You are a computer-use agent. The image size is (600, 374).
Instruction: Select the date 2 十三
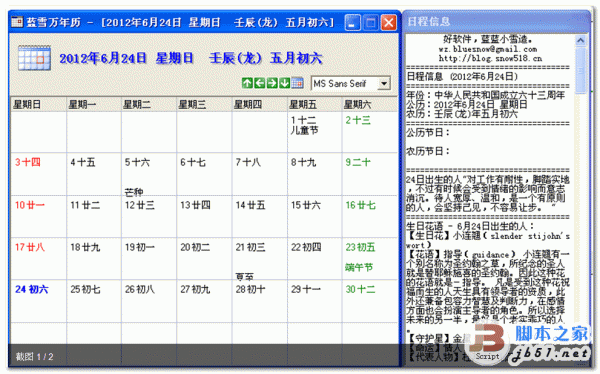tap(370, 132)
